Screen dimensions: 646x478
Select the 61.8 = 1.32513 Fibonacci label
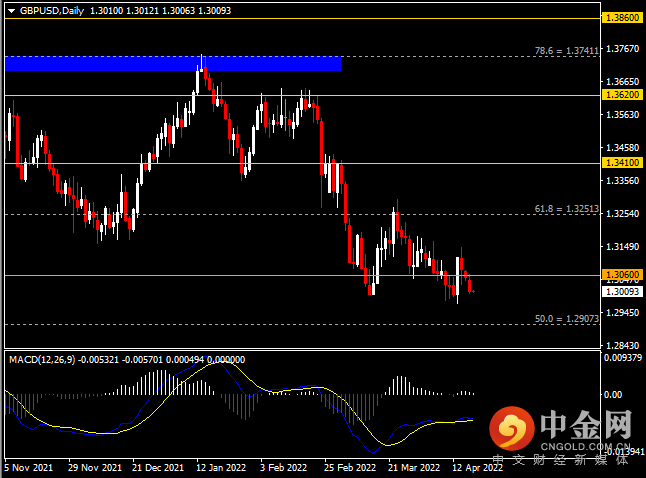(x=566, y=209)
